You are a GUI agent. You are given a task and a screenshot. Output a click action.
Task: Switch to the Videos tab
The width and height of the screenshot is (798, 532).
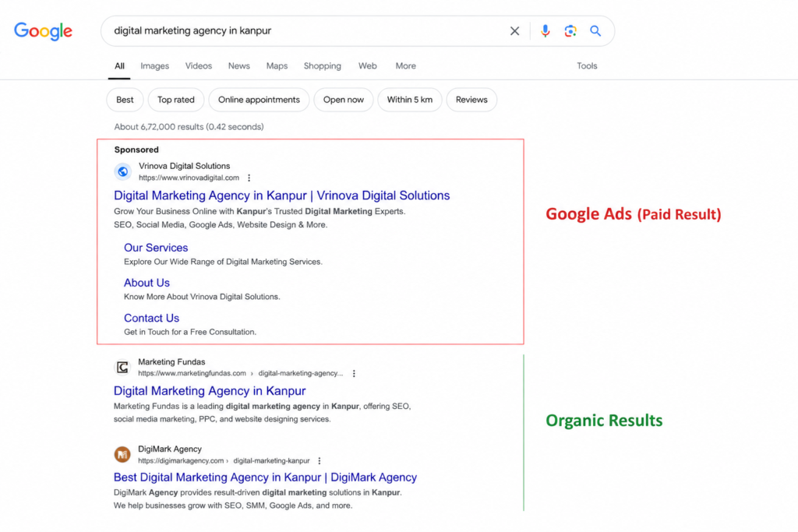click(x=199, y=66)
